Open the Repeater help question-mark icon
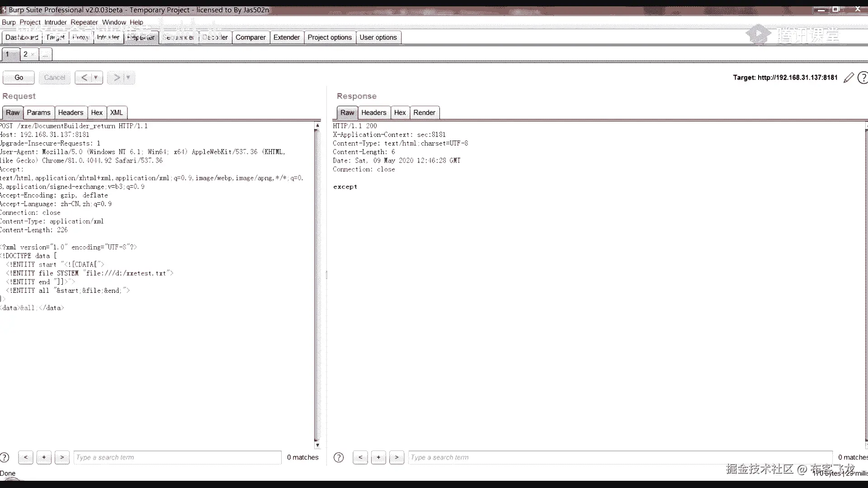Image resolution: width=868 pixels, height=488 pixels. (863, 78)
